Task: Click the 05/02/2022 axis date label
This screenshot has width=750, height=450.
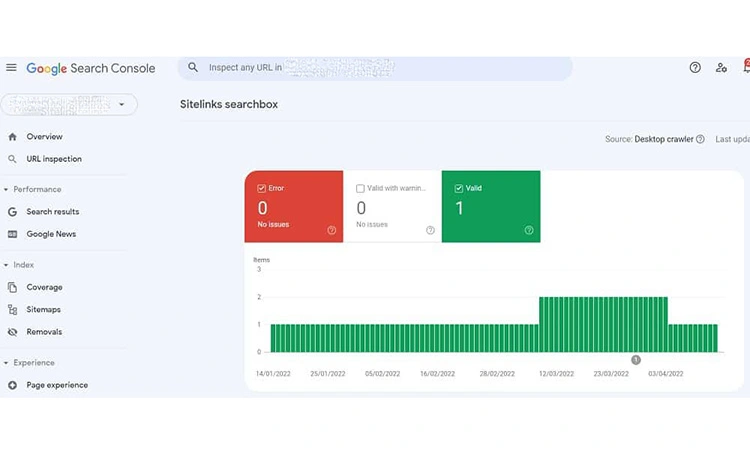Action: click(382, 373)
